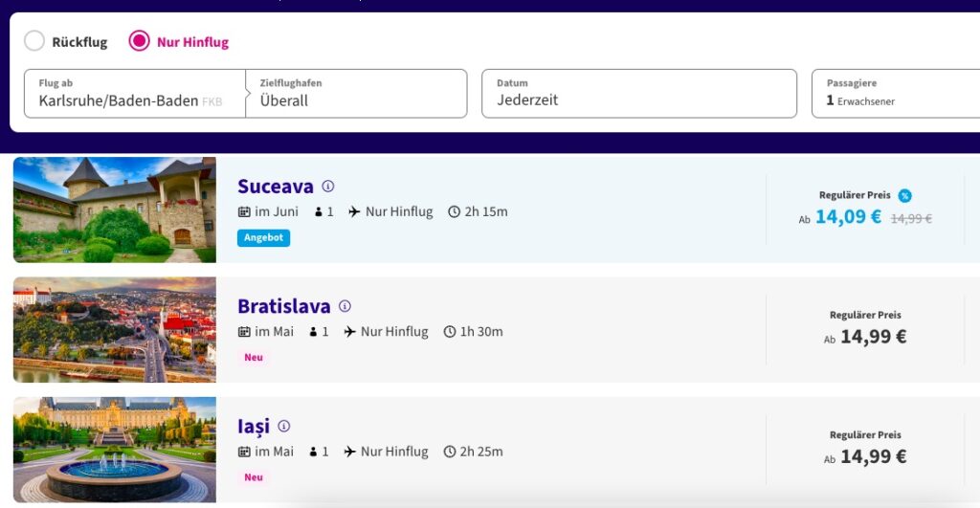
Task: Click clock icon beside 2h 25m
Action: coord(450,452)
